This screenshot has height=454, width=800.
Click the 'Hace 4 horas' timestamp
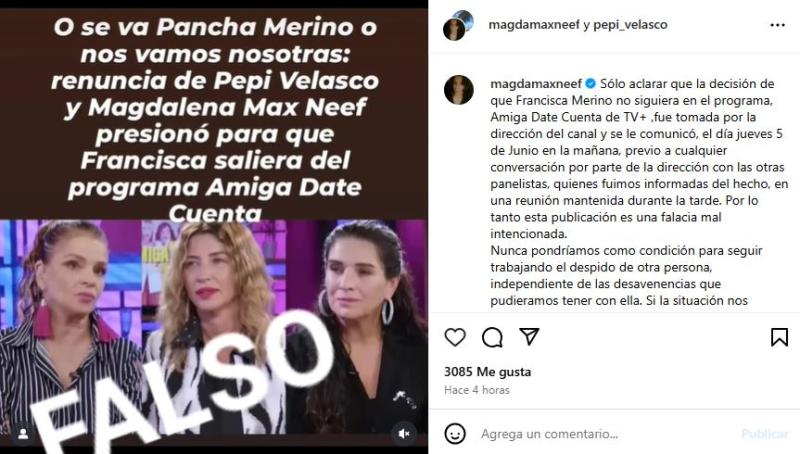(477, 390)
